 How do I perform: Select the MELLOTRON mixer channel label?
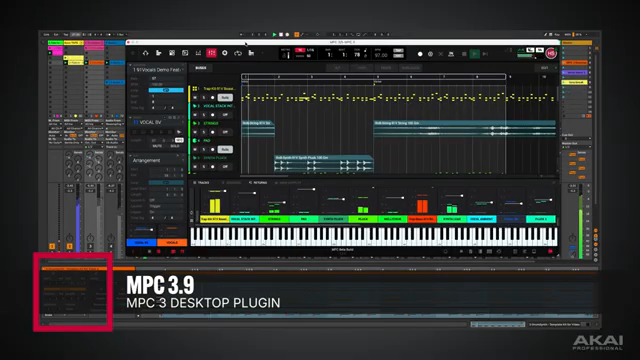392,219
